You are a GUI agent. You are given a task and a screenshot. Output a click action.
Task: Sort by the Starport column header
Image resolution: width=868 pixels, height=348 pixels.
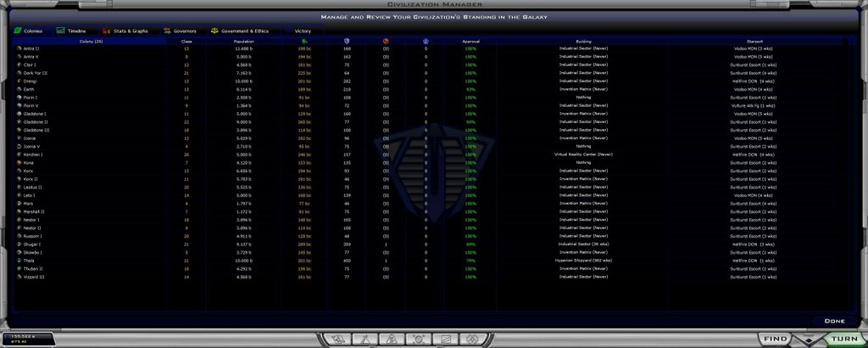tap(754, 42)
